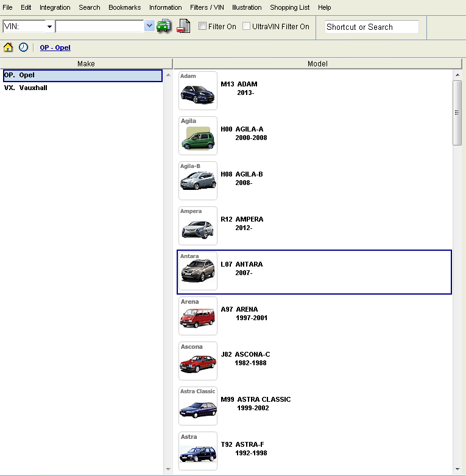Viewport: 466px width, 476px height.
Task: Click the OP - Opel breadcrumb link
Action: tap(55, 47)
